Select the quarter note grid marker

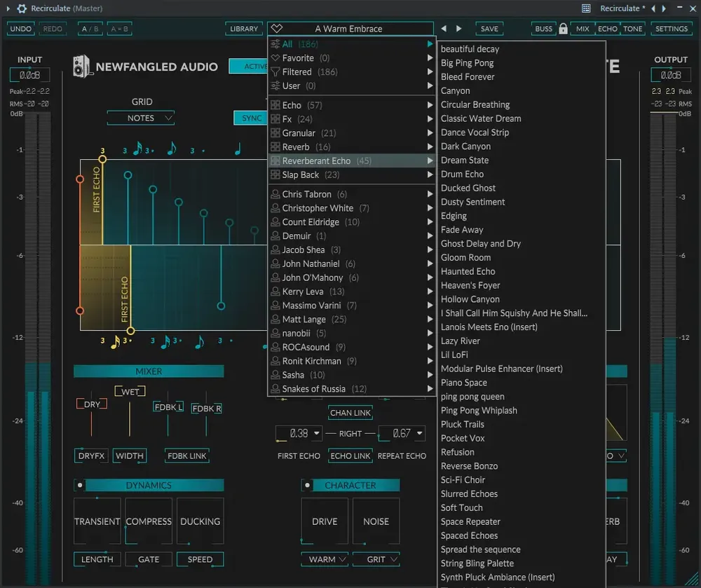(238, 149)
